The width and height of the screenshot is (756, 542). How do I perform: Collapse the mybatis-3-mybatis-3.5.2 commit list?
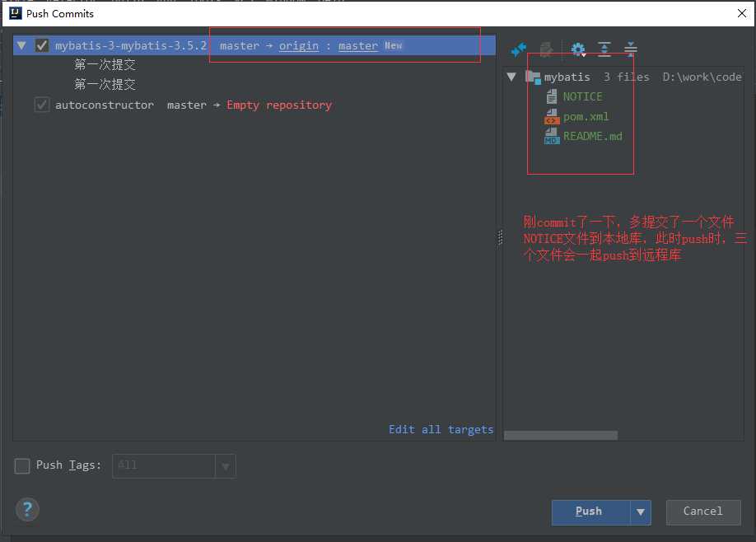[x=21, y=45]
